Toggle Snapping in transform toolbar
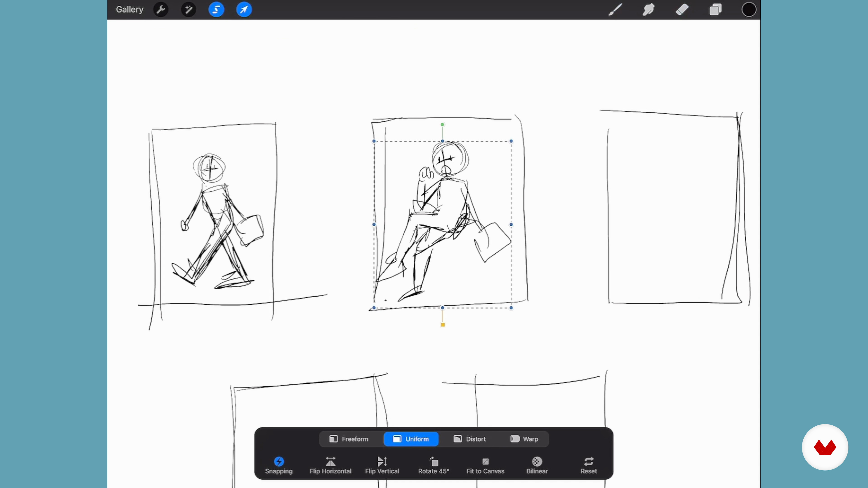Image resolution: width=868 pixels, height=488 pixels. click(x=279, y=465)
